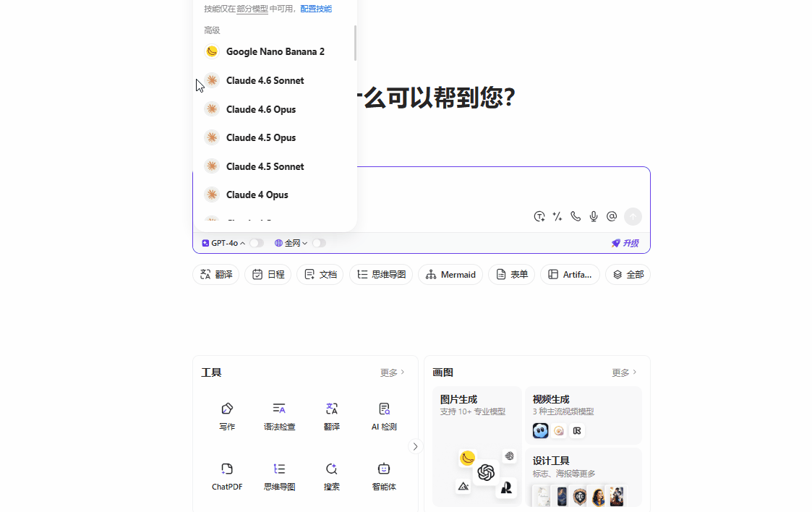The image size is (812, 512).
Task: Collapse the GPT-4o model dropdown
Action: (223, 243)
